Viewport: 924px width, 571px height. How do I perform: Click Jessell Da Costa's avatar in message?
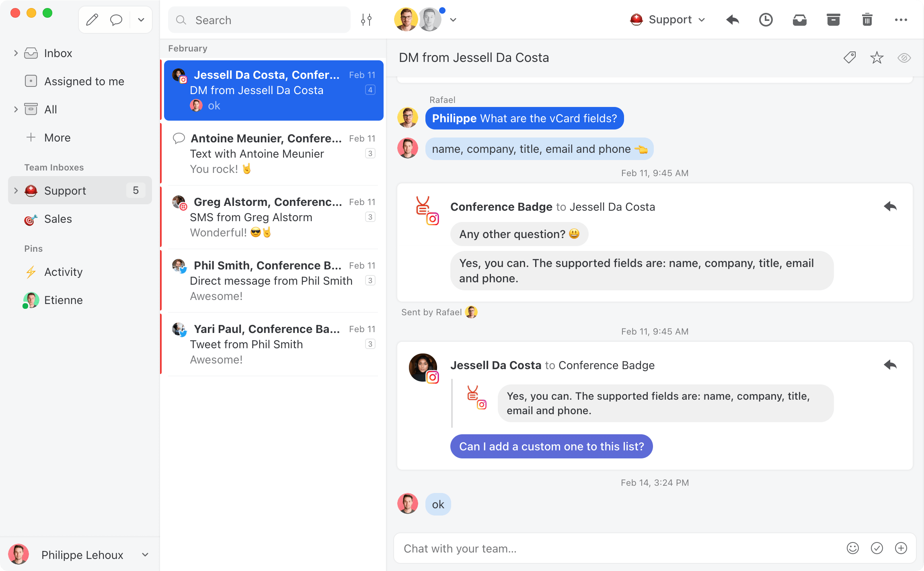click(x=423, y=368)
